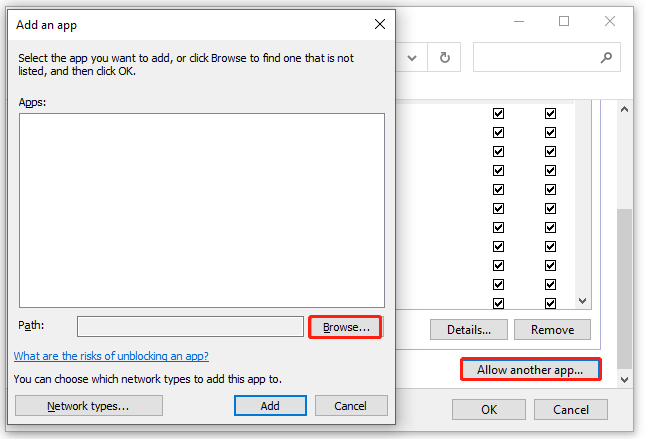Toggle fourth row left column checkbox
This screenshot has width=645, height=439.
(x=498, y=170)
